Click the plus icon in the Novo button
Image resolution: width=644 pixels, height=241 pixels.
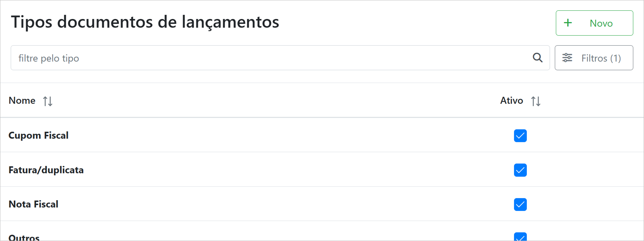568,23
